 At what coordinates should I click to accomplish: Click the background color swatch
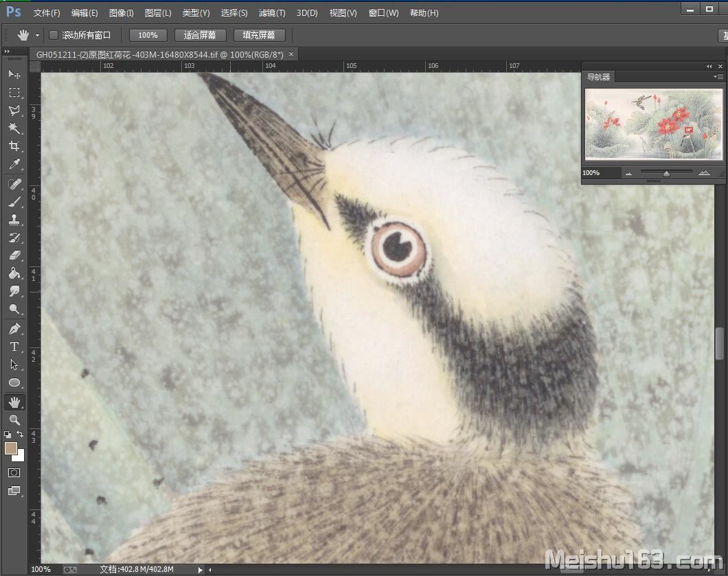coord(20,457)
